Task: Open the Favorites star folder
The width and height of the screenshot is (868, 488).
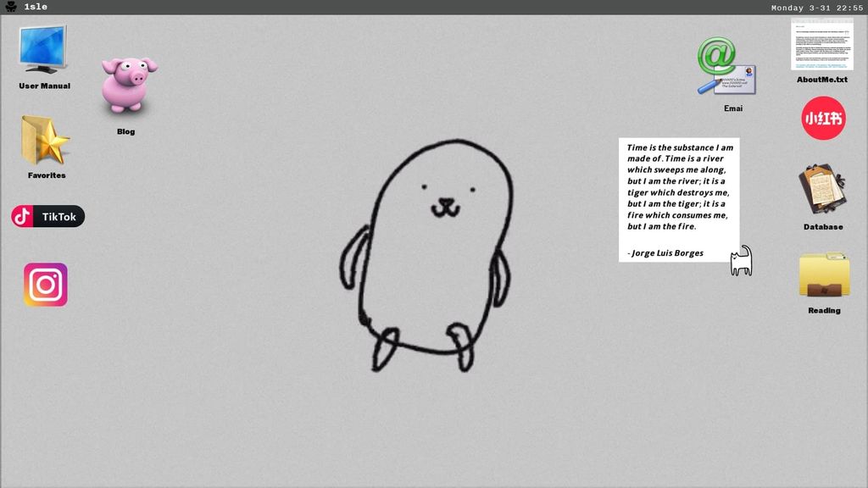Action: (x=46, y=140)
